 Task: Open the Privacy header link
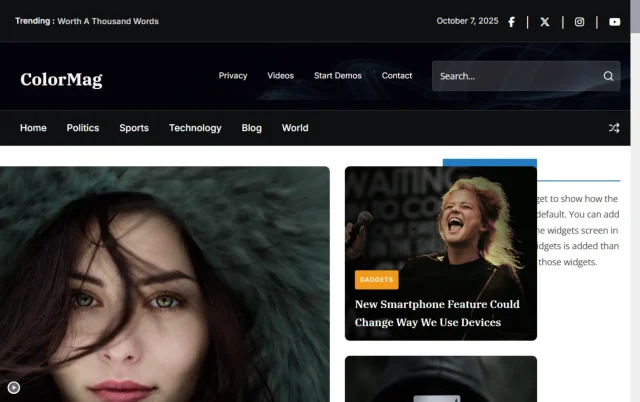tap(233, 76)
